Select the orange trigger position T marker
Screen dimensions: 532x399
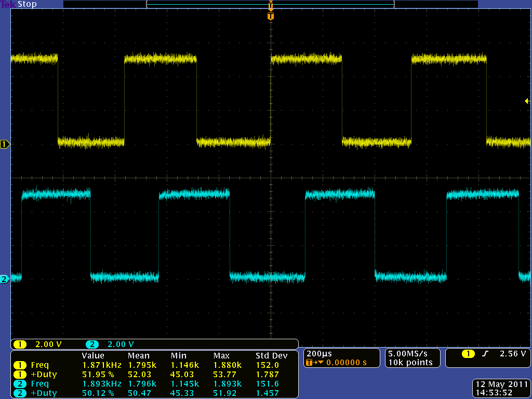pos(270,16)
